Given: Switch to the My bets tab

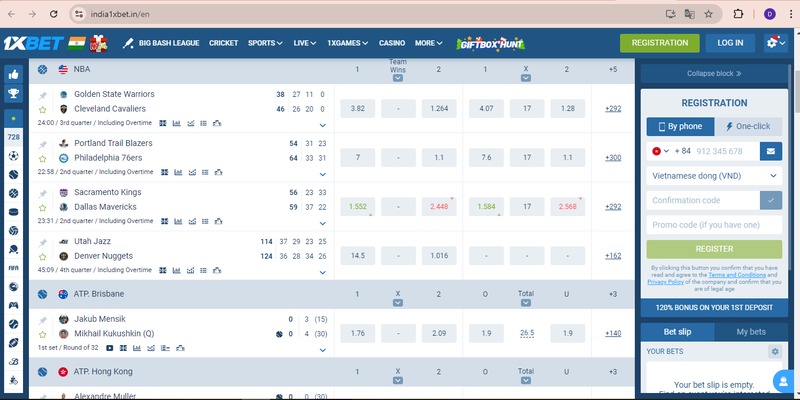Looking at the screenshot, I should point(751,332).
